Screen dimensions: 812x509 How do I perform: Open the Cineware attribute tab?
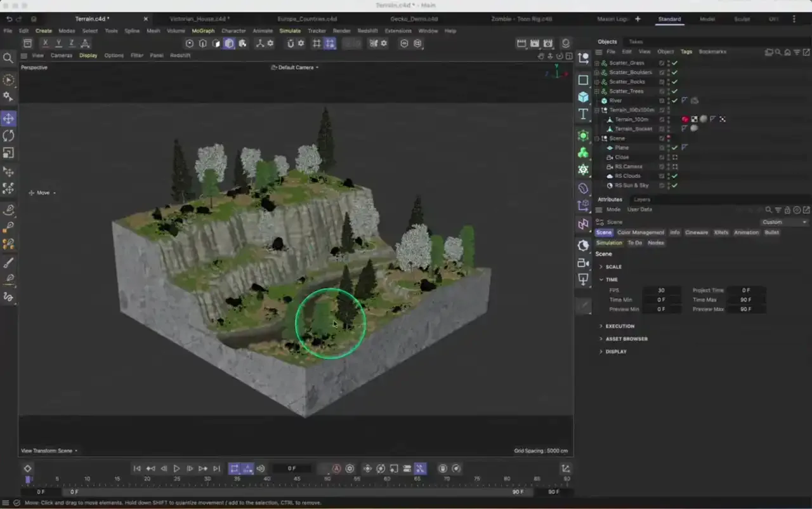(x=696, y=232)
